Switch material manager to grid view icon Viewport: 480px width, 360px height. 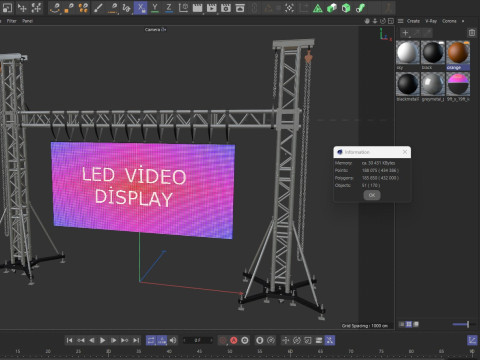click(x=409, y=324)
